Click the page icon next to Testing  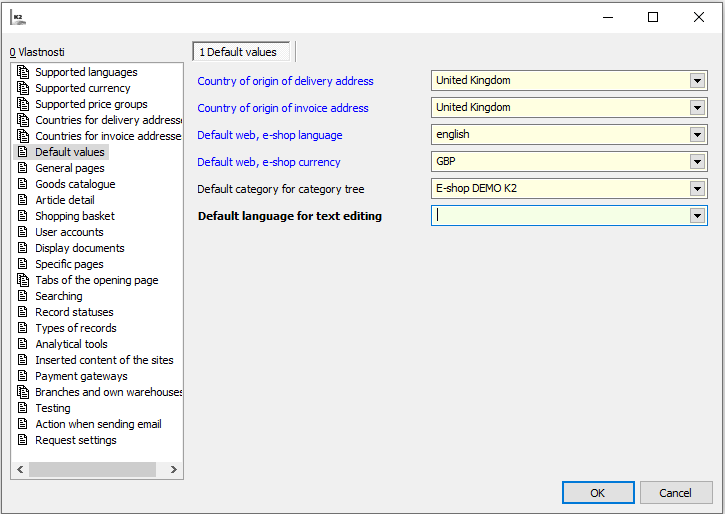pos(23,408)
